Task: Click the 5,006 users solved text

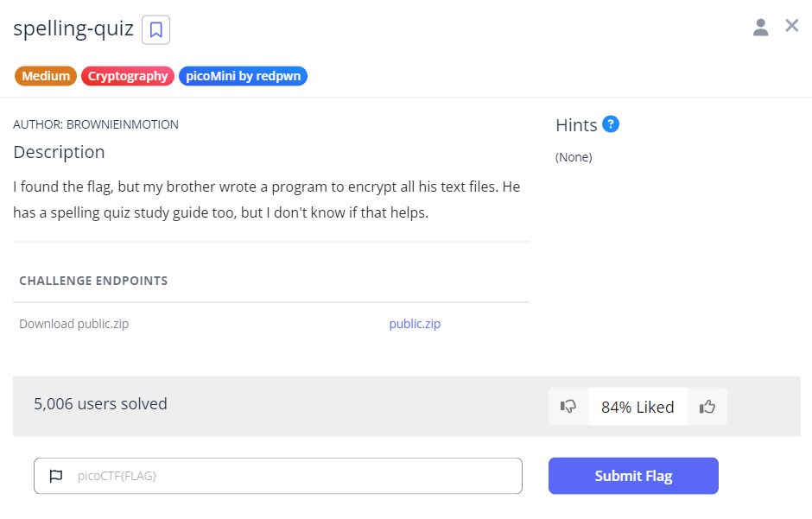Action: (100, 403)
